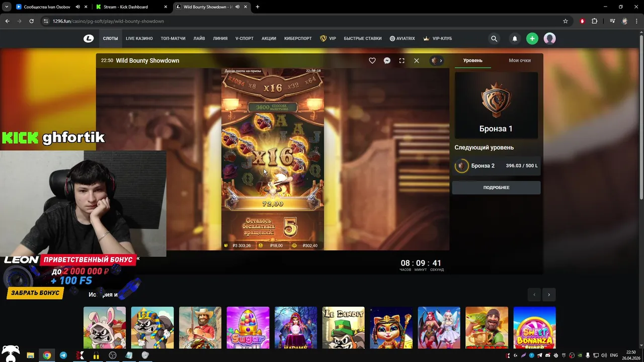
Task: Open the cowboy hat fisherman slot thumbnail
Action: (200, 328)
